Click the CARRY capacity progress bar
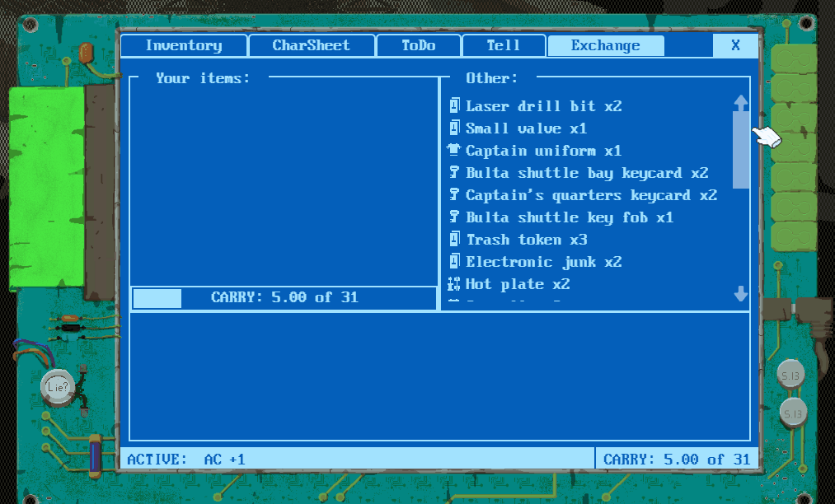The image size is (835, 504). click(283, 297)
